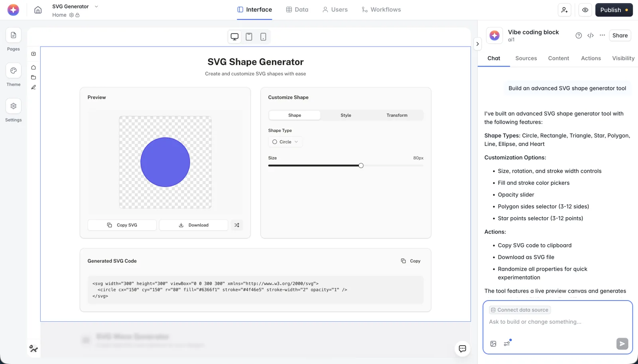Click the SVG Shape Generator heading
The image size is (638, 364).
click(256, 62)
